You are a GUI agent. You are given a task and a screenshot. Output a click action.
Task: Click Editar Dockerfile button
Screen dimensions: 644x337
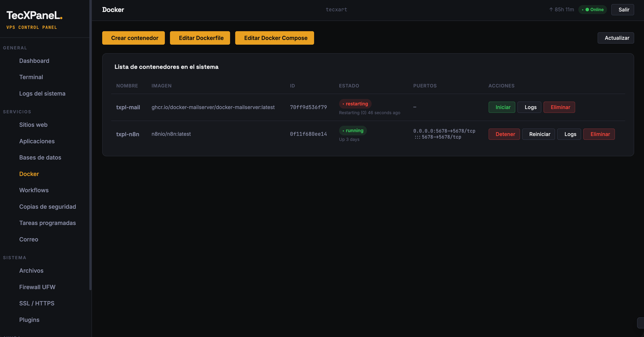point(200,38)
